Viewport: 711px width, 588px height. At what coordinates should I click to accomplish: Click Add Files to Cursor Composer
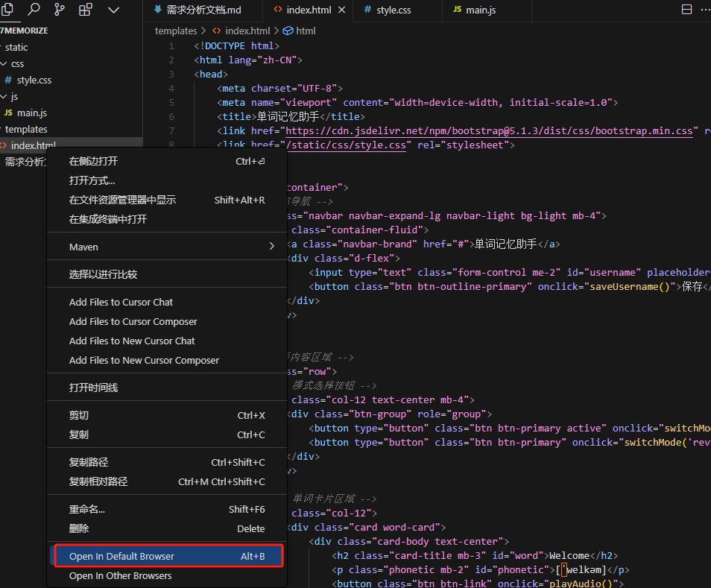tap(167, 321)
